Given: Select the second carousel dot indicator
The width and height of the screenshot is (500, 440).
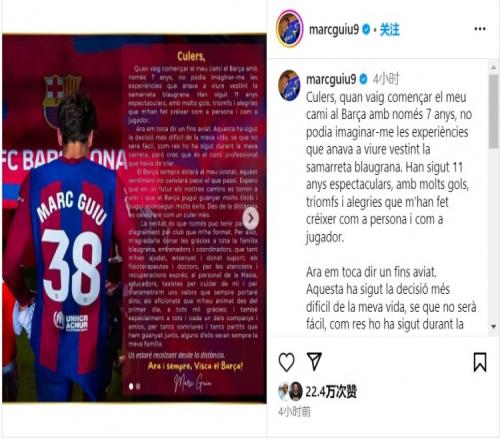Looking at the screenshot, I should tap(138, 386).
